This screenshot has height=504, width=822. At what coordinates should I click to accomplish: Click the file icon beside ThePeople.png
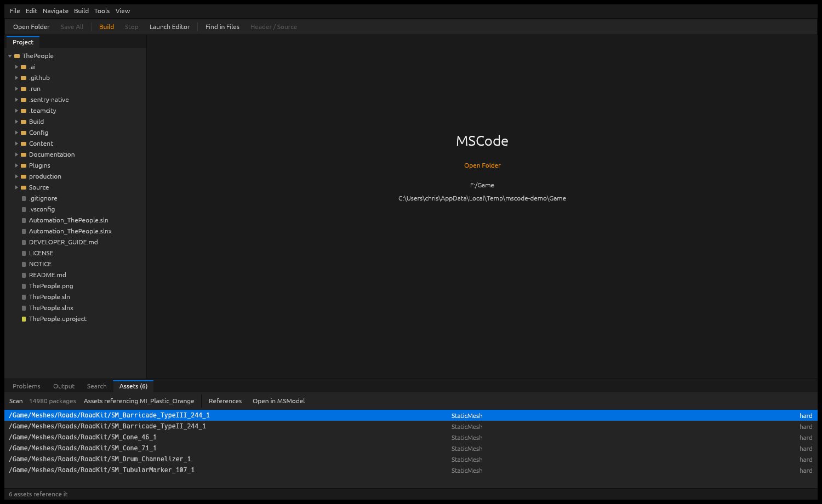24,286
